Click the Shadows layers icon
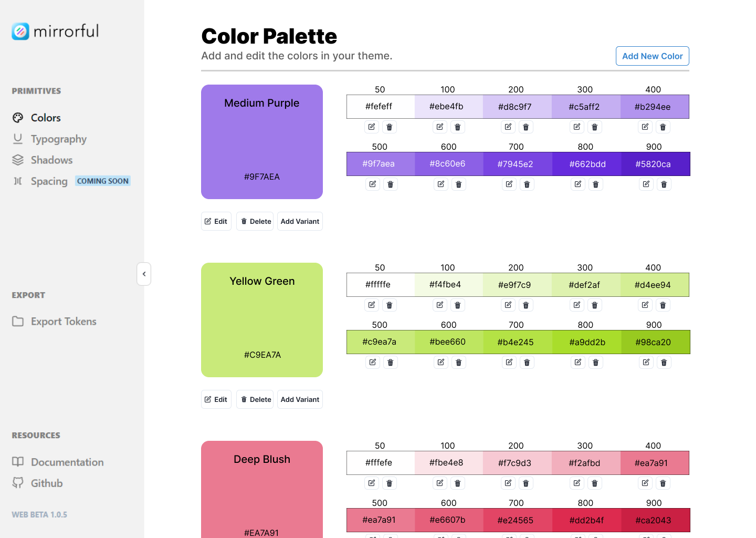 click(x=17, y=160)
